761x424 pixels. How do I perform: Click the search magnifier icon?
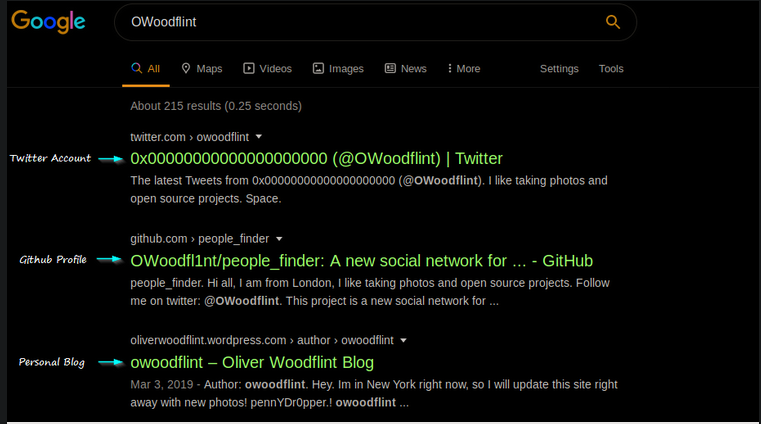(613, 22)
